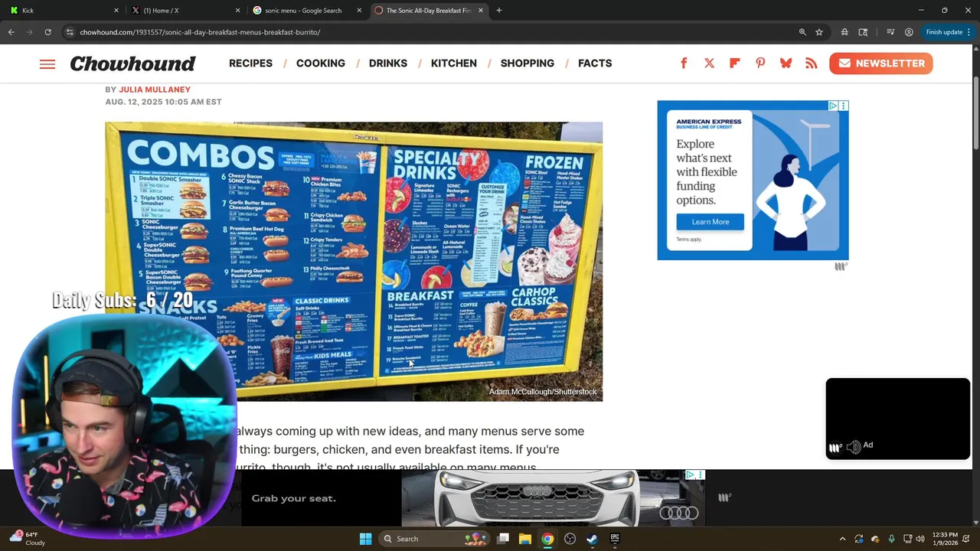Screen dimensions: 980x551
Task: Open the zoom control in address bar
Action: (x=802, y=32)
